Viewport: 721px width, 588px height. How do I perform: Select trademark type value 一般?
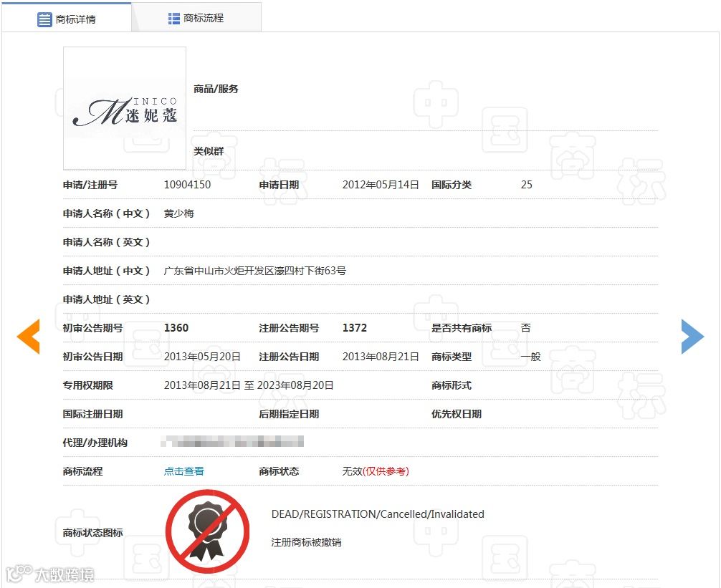(530, 357)
